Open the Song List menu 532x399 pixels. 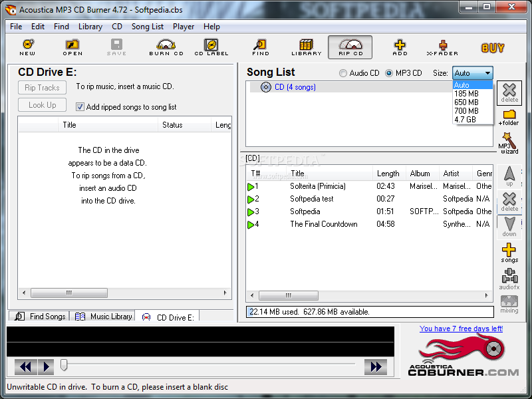pos(147,27)
